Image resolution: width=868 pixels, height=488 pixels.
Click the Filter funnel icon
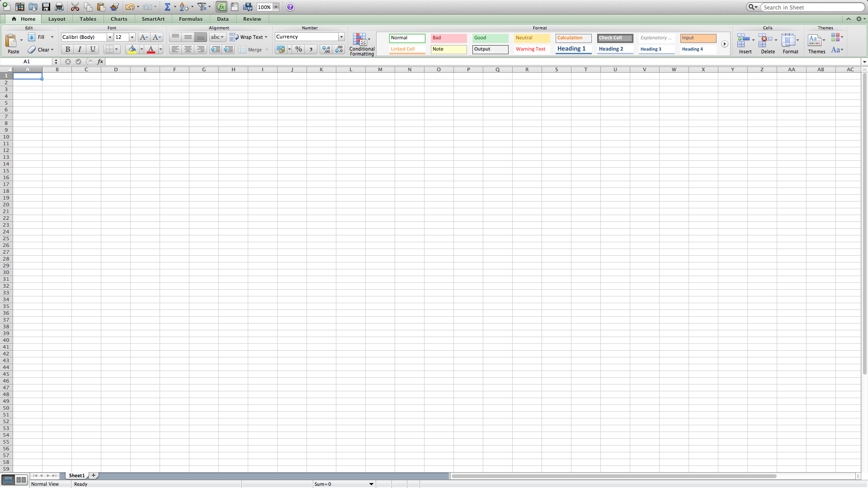pyautogui.click(x=202, y=7)
